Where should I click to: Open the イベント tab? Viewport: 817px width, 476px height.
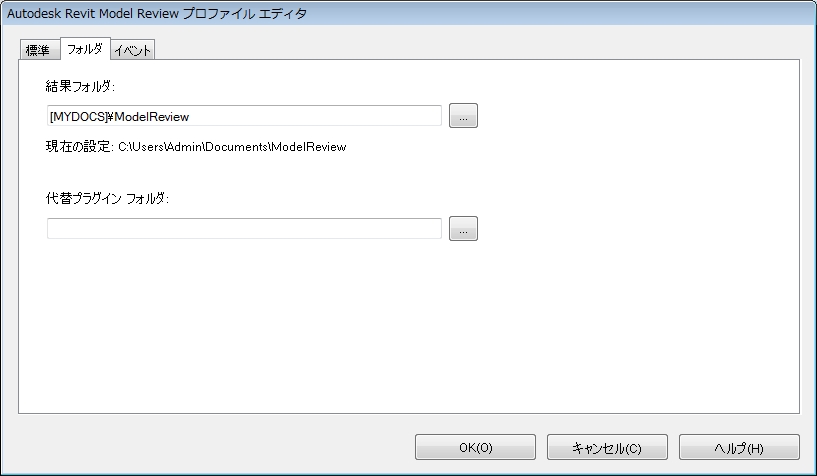coord(133,50)
